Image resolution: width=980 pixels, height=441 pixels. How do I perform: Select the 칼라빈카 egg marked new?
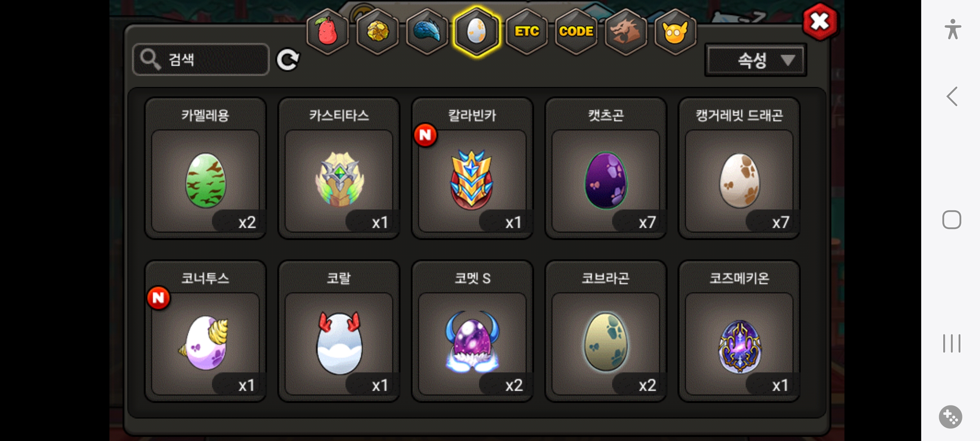click(472, 168)
